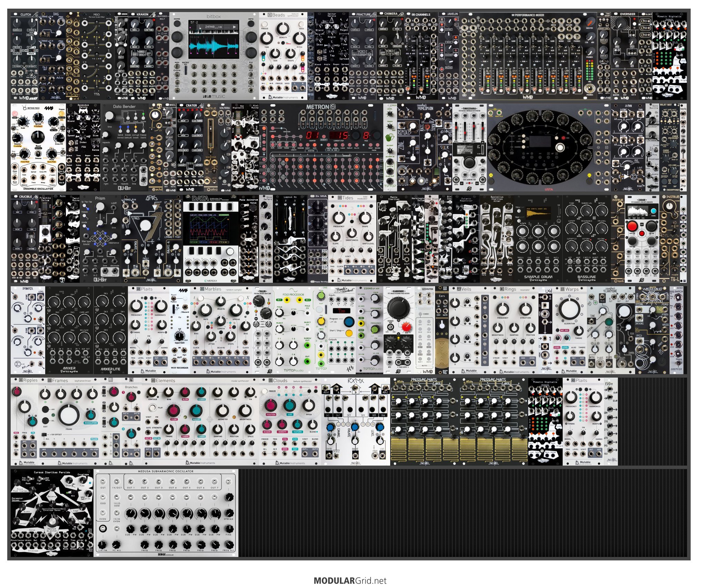This screenshot has height=588, width=701.
Task: Select the oval USTA sequencer module
Action: point(549,147)
